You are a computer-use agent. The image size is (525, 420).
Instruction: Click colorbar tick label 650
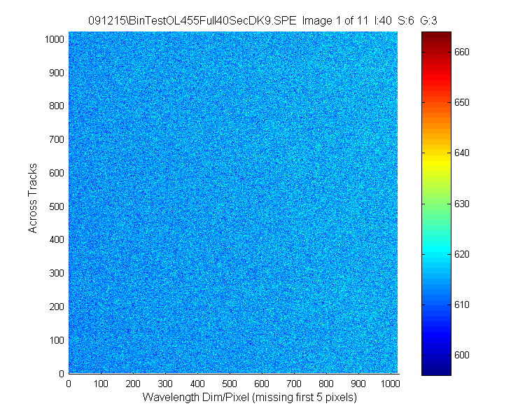[x=462, y=102]
